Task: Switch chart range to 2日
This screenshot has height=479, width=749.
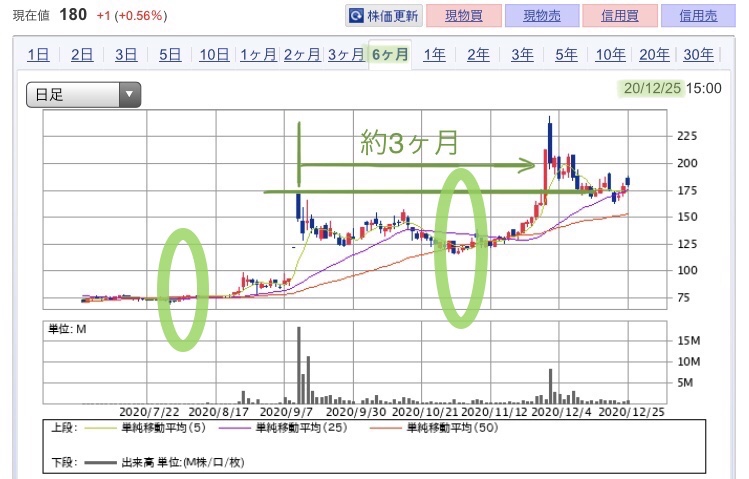Action: coord(82,55)
